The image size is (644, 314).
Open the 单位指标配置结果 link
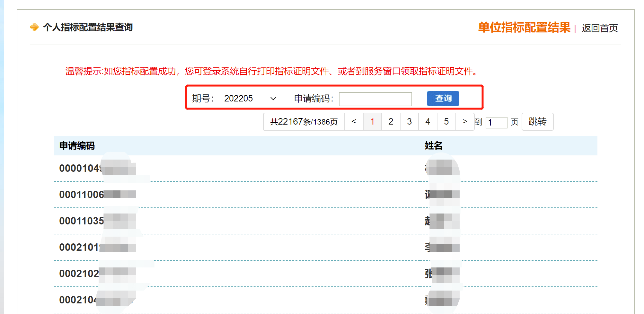524,28
